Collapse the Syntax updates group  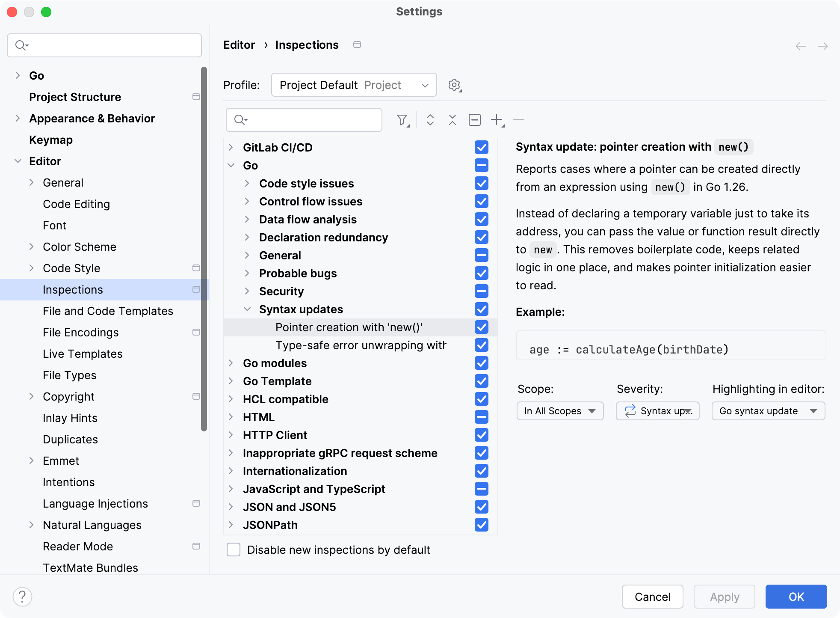coord(247,309)
